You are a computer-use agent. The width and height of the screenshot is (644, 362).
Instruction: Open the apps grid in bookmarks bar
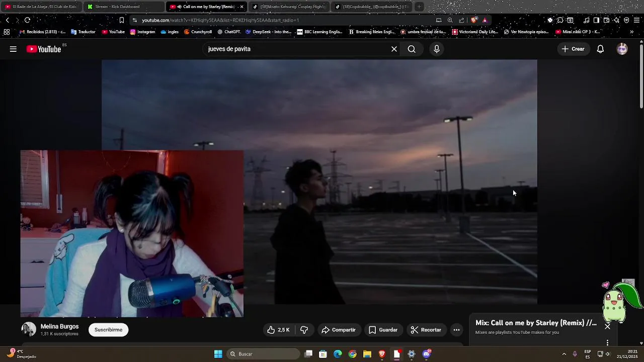coord(7,32)
